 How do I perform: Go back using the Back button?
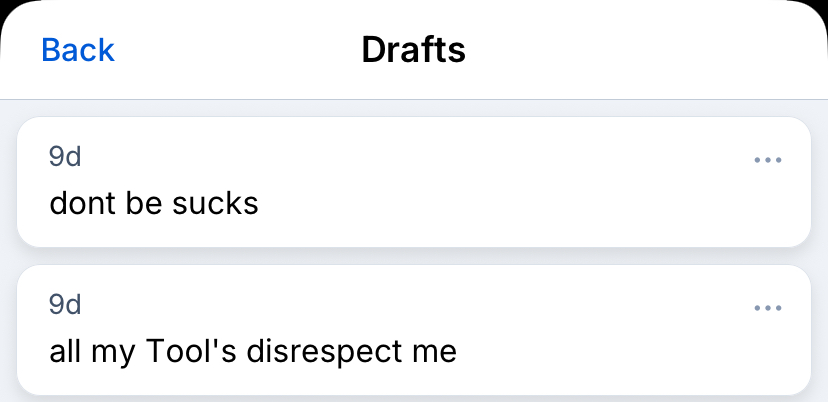pyautogui.click(x=78, y=50)
